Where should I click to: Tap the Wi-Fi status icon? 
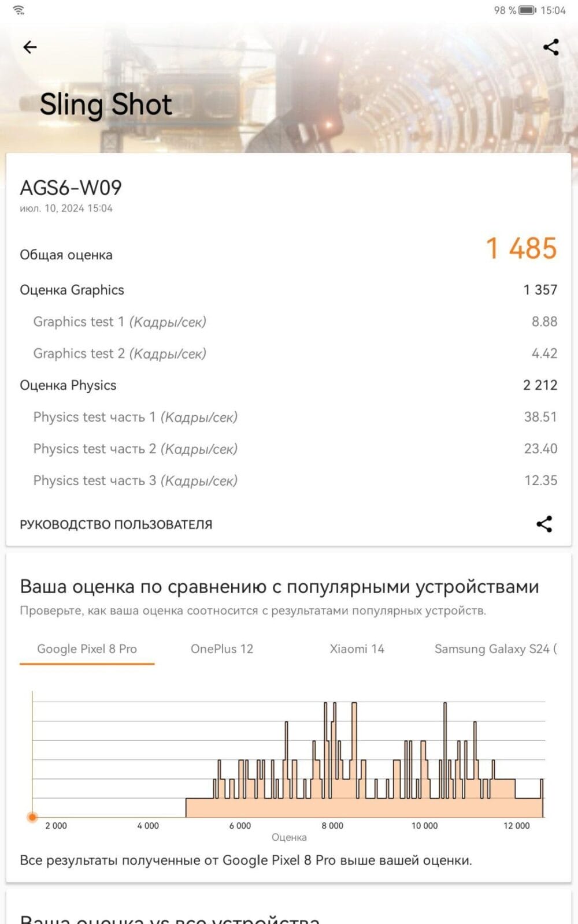coord(18,10)
